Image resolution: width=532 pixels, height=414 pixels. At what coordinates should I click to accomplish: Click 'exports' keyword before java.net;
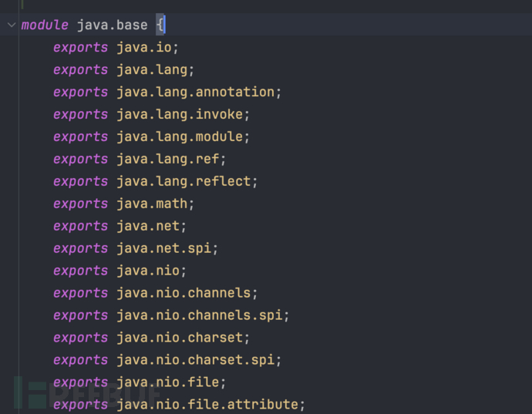coord(81,227)
